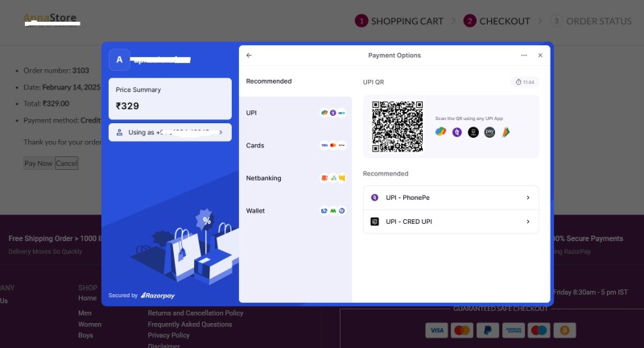Open the Home link in the footer

(88, 298)
